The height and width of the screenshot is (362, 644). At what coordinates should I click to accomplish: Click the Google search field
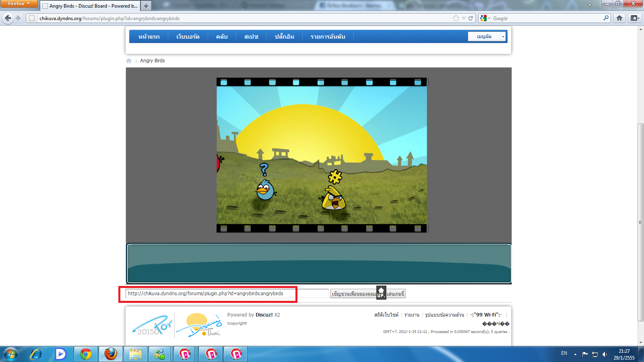pos(547,18)
